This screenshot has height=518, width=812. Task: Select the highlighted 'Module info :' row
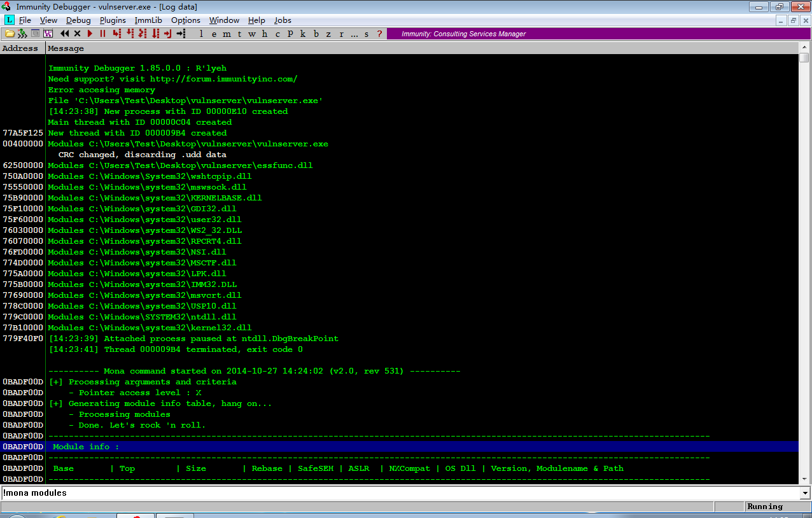(x=399, y=447)
